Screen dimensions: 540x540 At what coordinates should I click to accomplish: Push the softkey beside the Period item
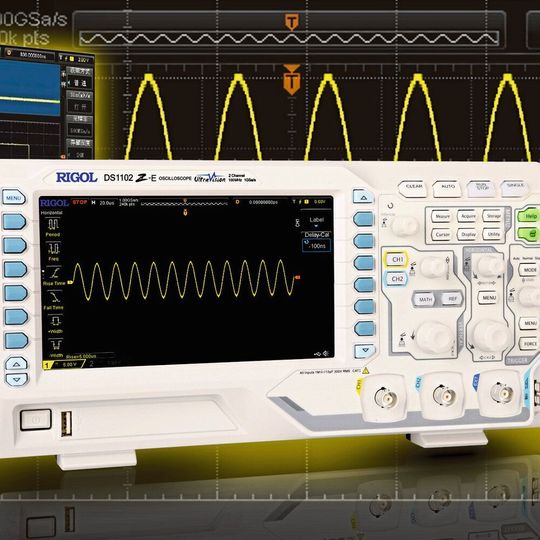pos(14,222)
